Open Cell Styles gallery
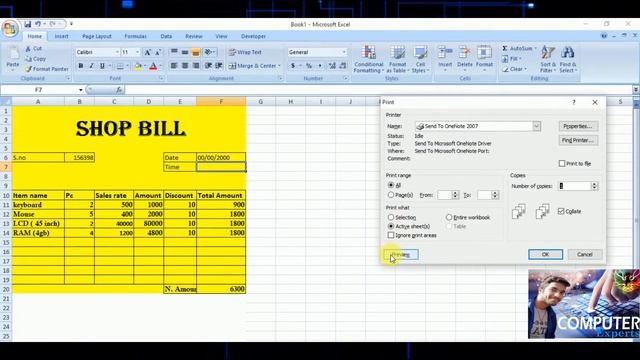 click(420, 59)
